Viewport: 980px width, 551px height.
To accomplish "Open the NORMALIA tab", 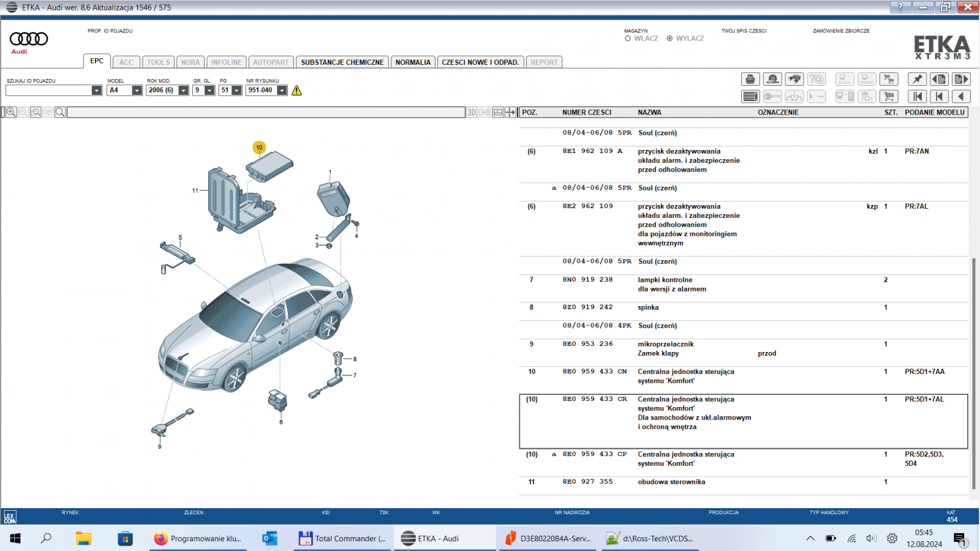I will (413, 62).
